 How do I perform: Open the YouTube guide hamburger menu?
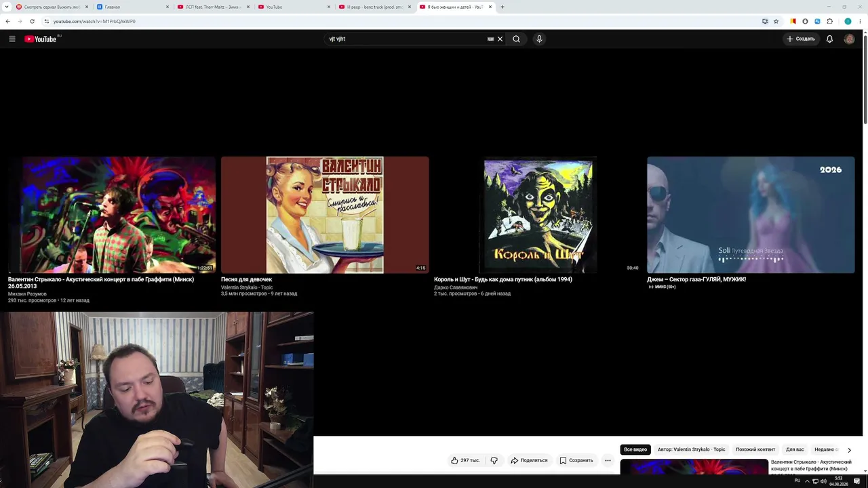click(12, 39)
